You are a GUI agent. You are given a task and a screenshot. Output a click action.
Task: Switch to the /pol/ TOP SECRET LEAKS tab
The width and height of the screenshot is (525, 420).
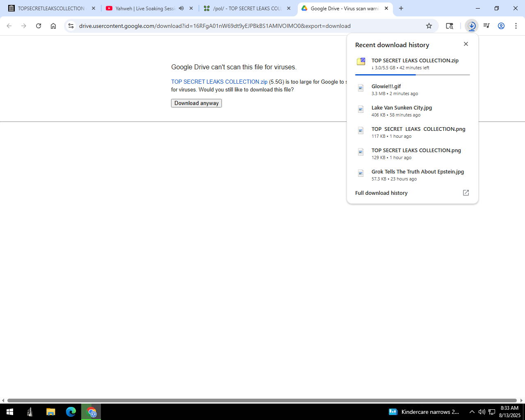[x=247, y=8]
